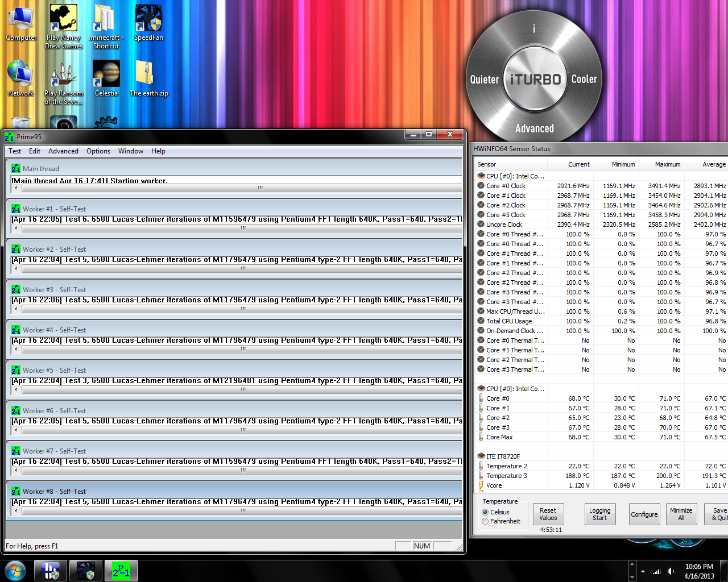Image resolution: width=728 pixels, height=582 pixels.
Task: Select the Temperature 3 sensor row
Action: pyautogui.click(x=601, y=476)
